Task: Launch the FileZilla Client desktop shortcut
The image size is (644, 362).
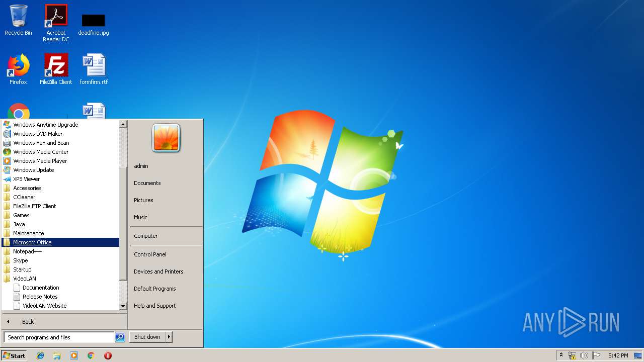Action: tap(56, 69)
